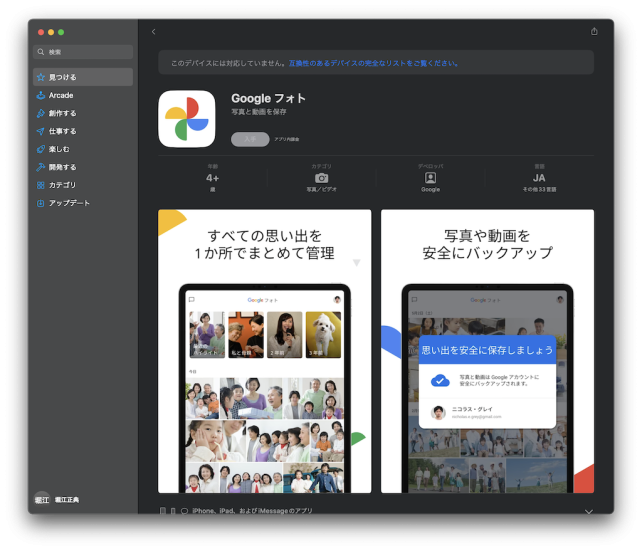
Task: Open the 仕事する sidebar section
Action: click(83, 131)
